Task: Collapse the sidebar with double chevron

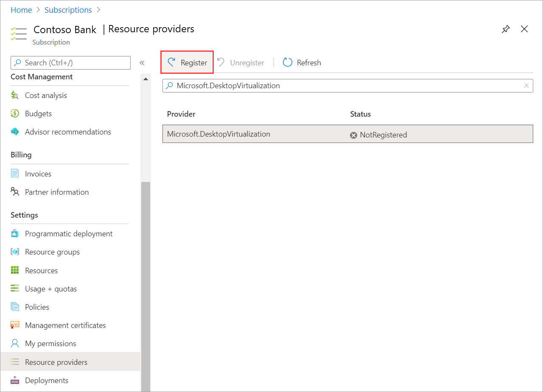Action: (x=142, y=63)
